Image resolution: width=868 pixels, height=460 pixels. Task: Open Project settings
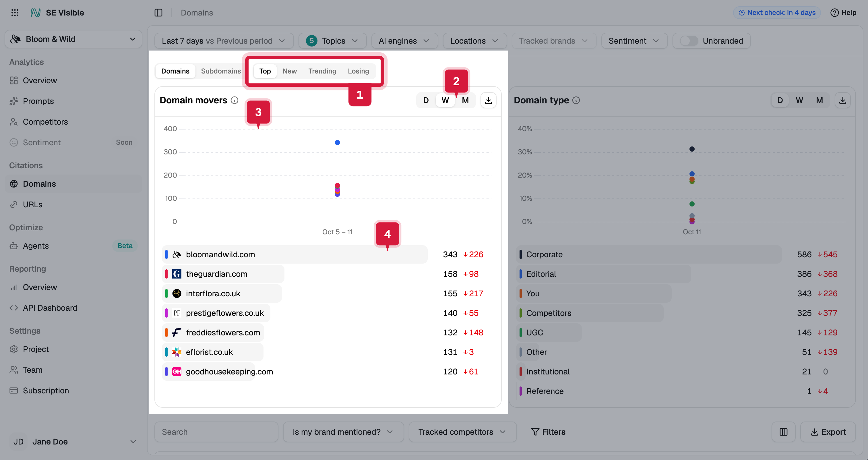coord(73,349)
